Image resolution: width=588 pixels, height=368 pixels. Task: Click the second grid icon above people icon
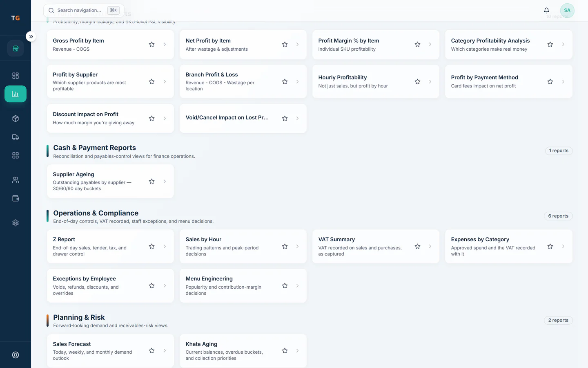tap(16, 155)
